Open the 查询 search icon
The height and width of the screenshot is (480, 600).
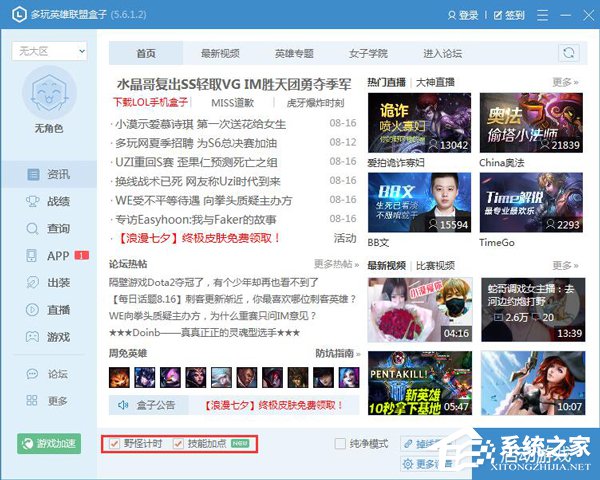[x=32, y=229]
